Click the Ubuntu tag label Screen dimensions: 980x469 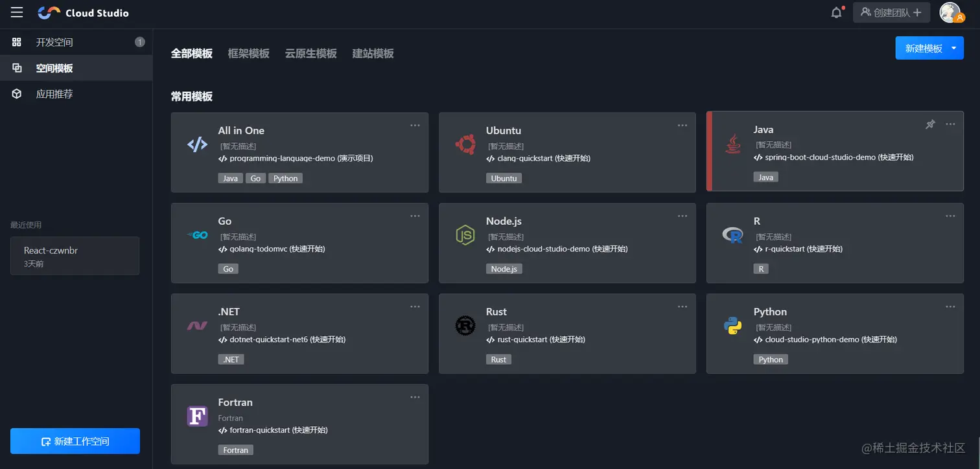click(504, 178)
